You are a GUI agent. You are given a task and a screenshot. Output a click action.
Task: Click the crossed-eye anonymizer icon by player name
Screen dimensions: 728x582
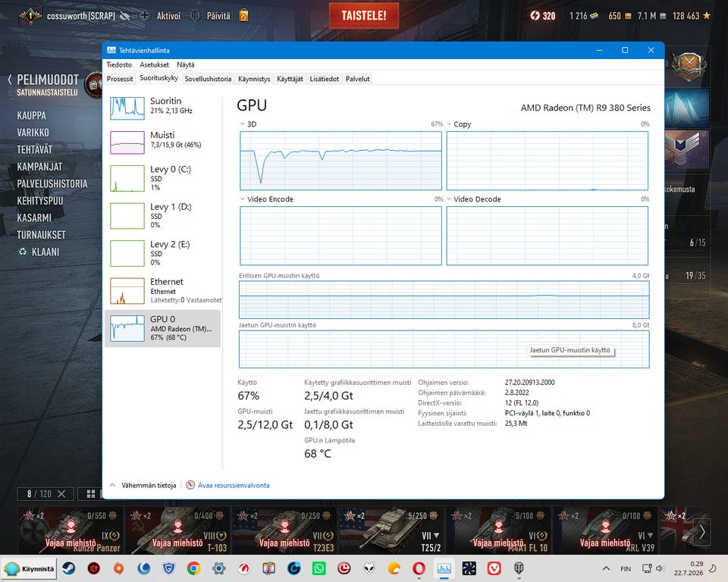124,16
